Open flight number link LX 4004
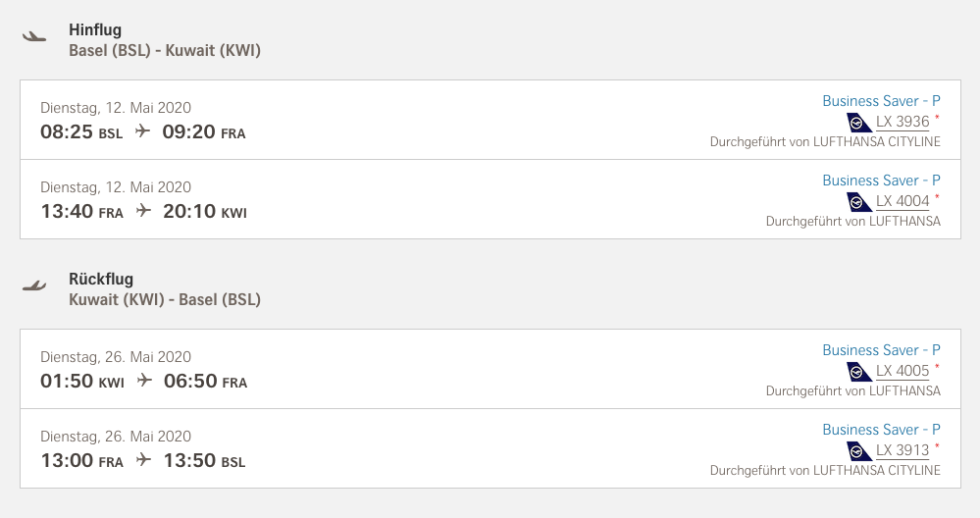 902,201
